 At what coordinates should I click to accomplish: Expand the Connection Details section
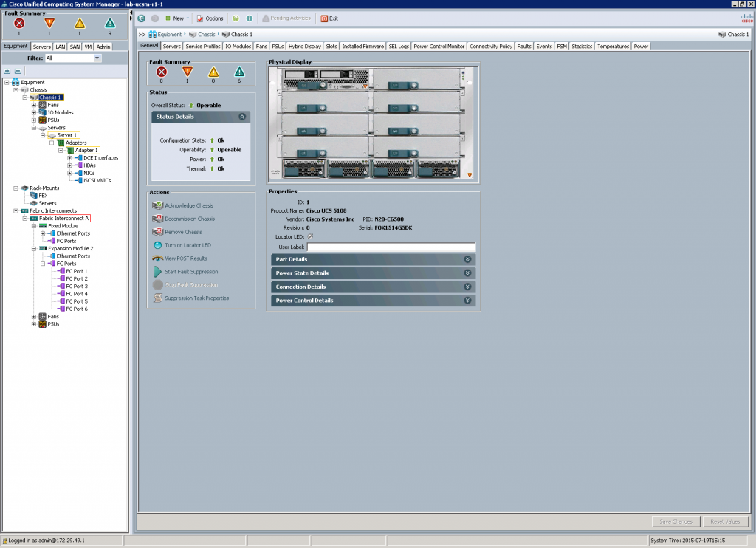[467, 287]
